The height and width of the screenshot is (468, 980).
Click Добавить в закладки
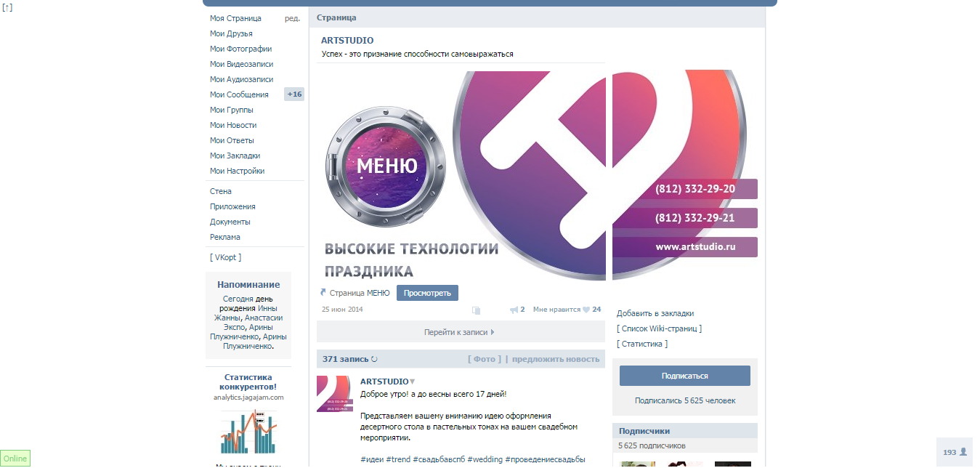pos(655,313)
